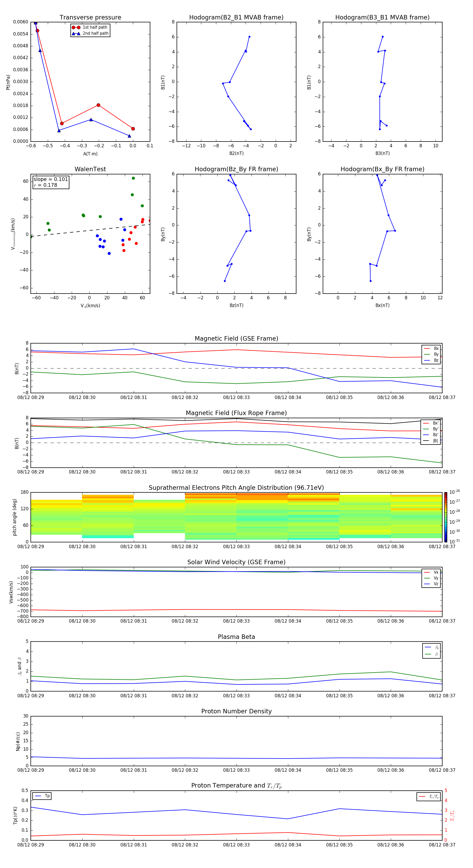
Task: Click '08/12 08:37' tick under the proton temperature plot
Action: click(x=442, y=845)
